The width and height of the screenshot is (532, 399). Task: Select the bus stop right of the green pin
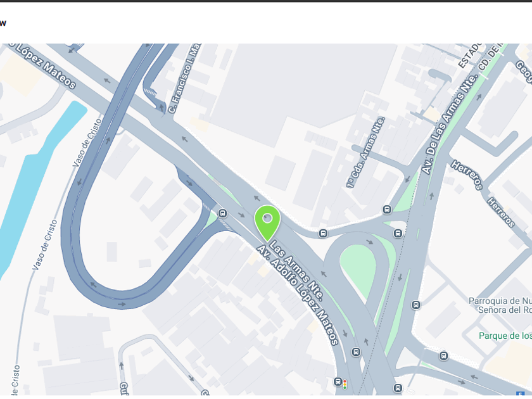coord(324,234)
